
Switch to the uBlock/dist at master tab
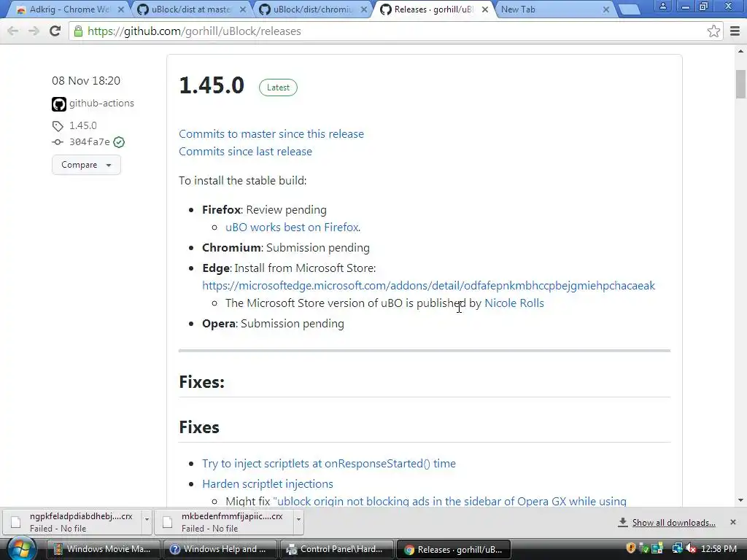[190, 9]
